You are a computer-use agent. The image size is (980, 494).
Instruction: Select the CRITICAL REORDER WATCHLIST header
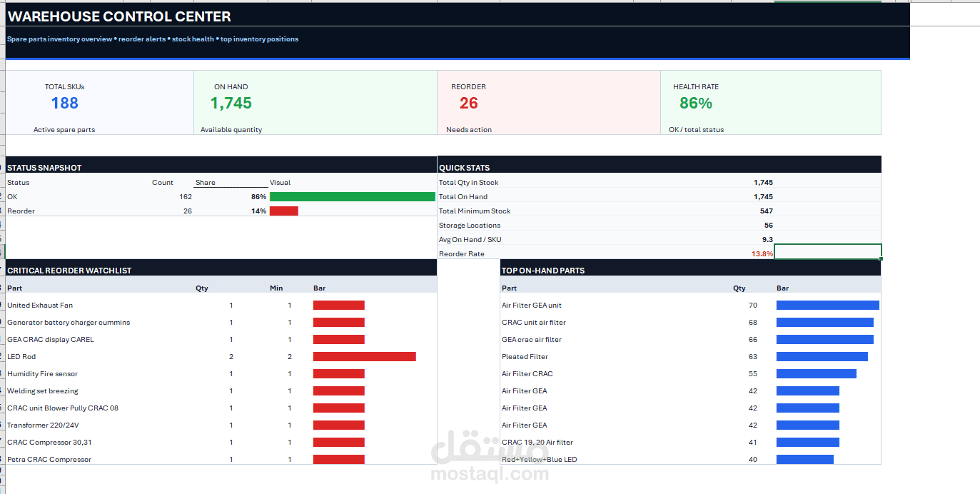tap(69, 271)
